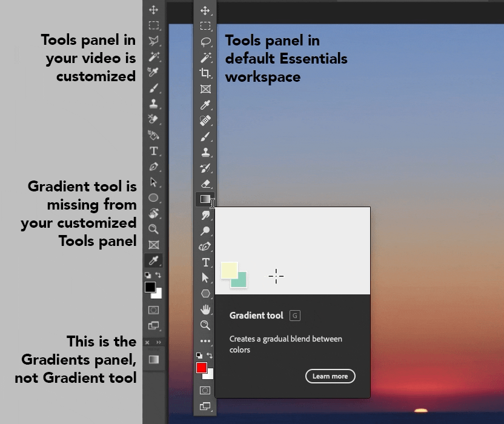This screenshot has width=504, height=424.
Task: Open the Gradients panel icon
Action: [x=154, y=359]
